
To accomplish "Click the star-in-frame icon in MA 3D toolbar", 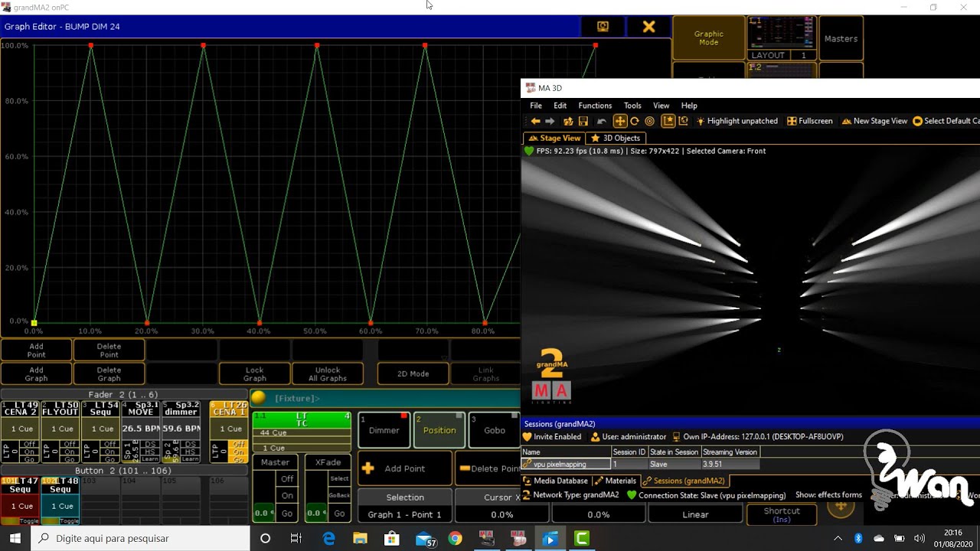I will coord(668,121).
